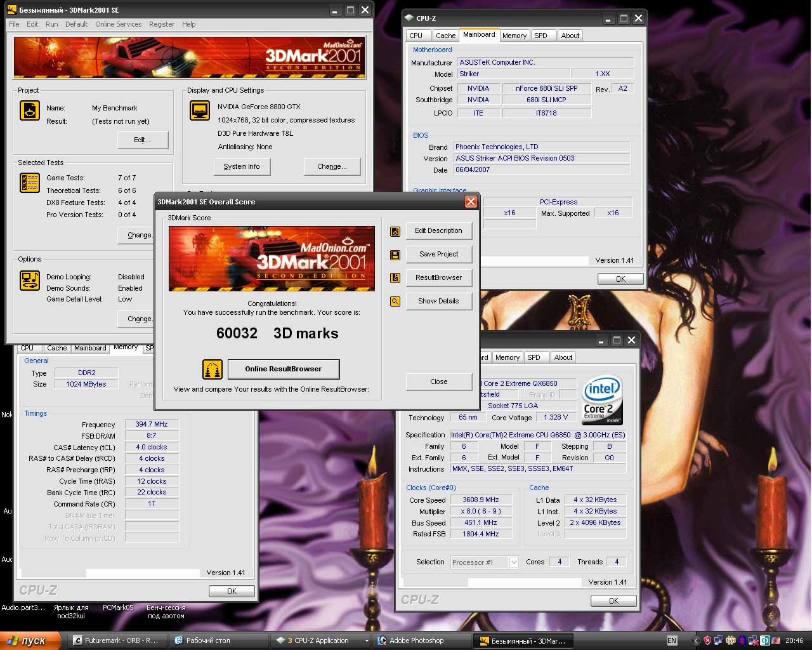Click the icon beside the ResultBrowser button

395,278
